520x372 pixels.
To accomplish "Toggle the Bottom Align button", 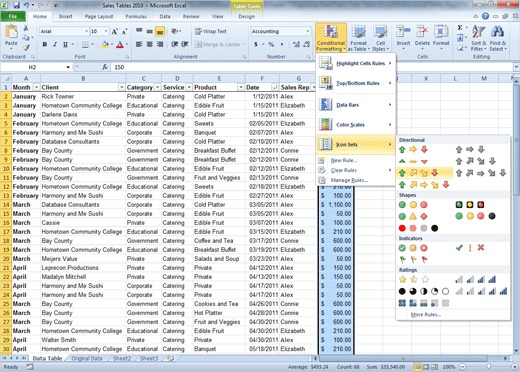I will (160, 32).
